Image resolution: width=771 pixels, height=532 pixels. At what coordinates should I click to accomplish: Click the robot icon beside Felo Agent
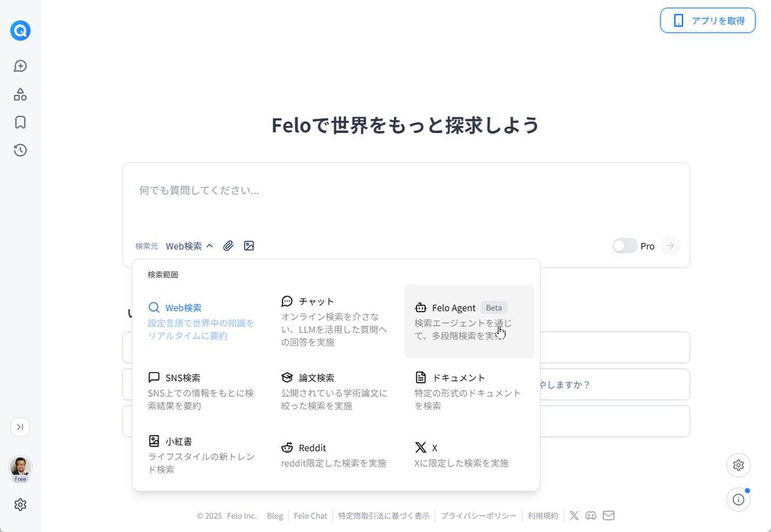421,308
